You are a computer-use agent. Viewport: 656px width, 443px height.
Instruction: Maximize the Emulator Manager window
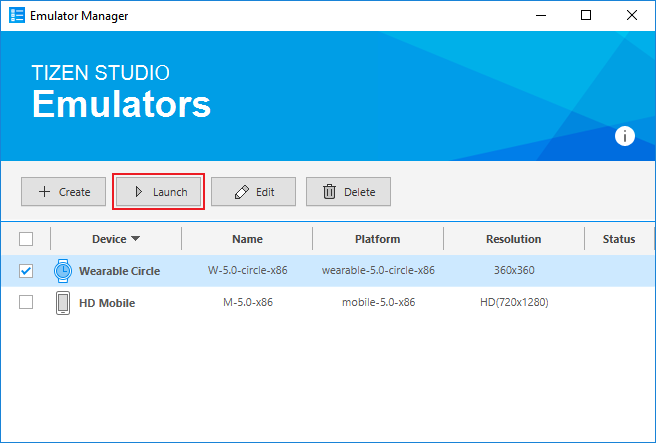pyautogui.click(x=586, y=15)
